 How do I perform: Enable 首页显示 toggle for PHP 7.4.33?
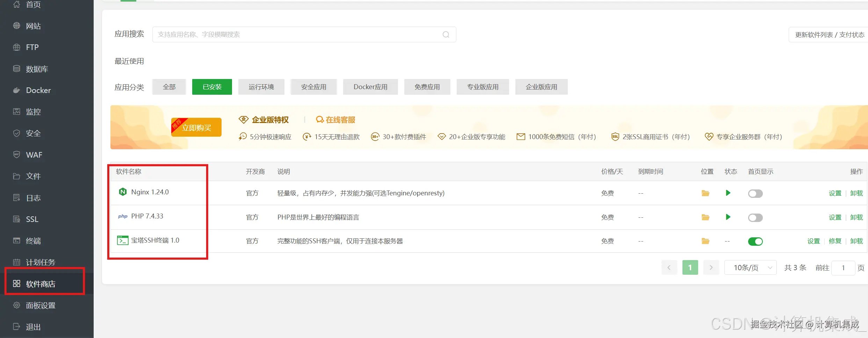(x=755, y=218)
